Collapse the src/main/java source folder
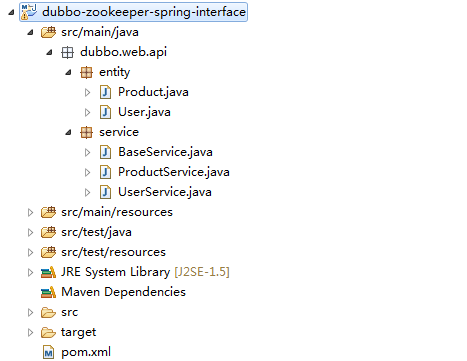This screenshot has height=361, width=467. pyautogui.click(x=30, y=33)
